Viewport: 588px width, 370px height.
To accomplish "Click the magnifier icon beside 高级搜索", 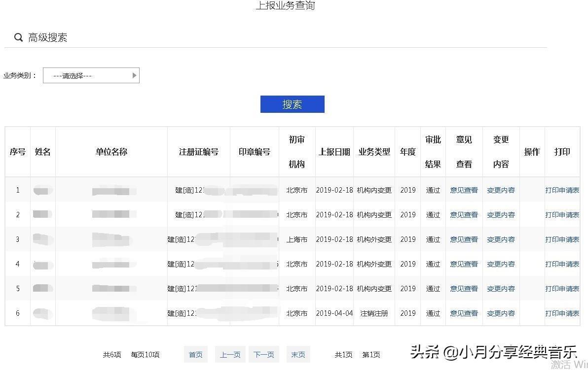I will click(18, 37).
